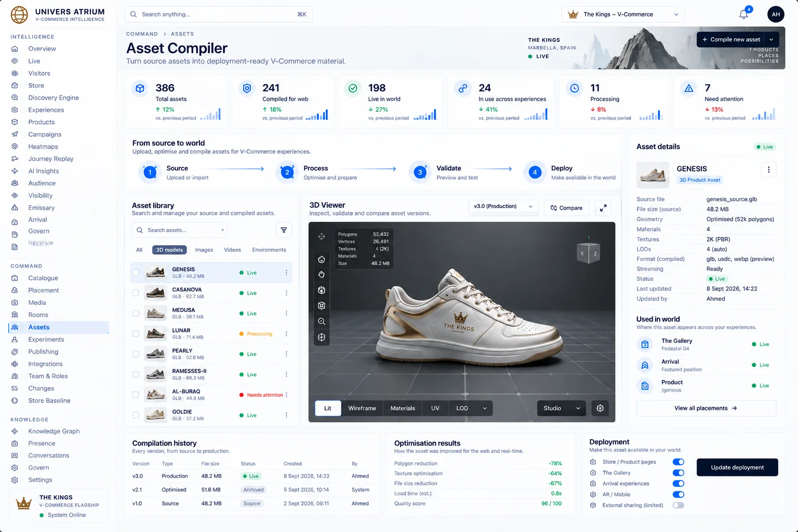Open the View all placements link
The width and height of the screenshot is (798, 532).
[x=706, y=408]
